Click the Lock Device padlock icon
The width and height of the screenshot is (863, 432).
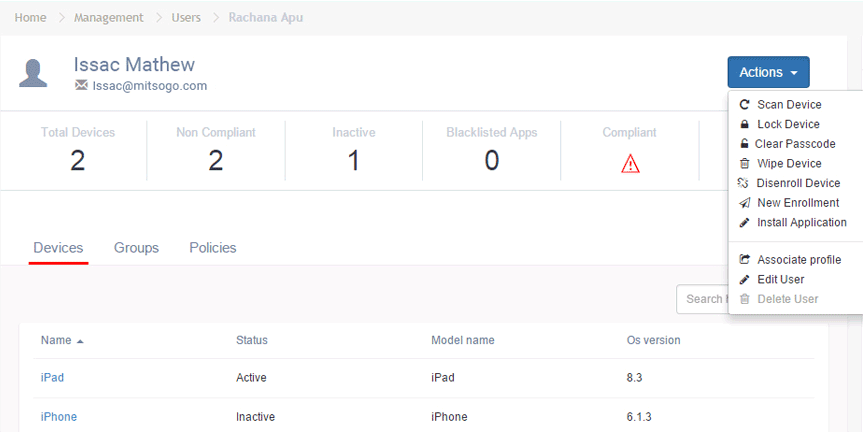pos(744,124)
